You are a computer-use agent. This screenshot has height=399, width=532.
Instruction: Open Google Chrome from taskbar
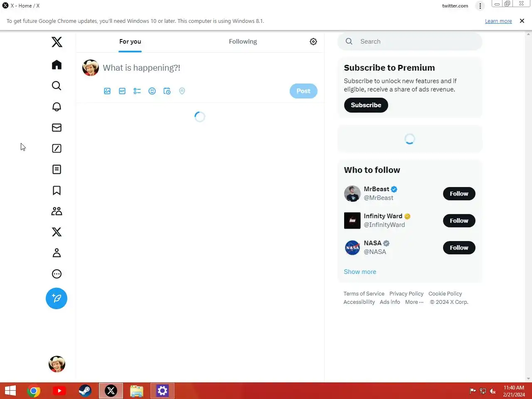[x=34, y=391]
